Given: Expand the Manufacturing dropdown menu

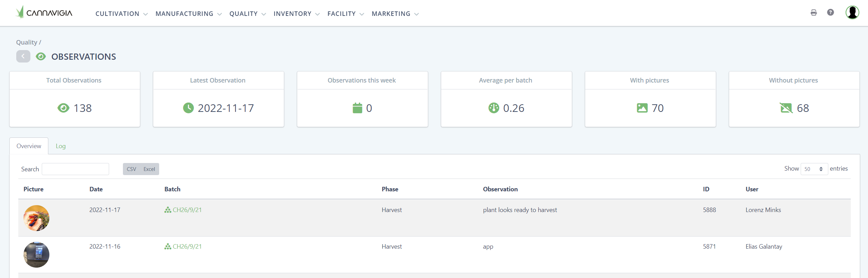Looking at the screenshot, I should [188, 14].
